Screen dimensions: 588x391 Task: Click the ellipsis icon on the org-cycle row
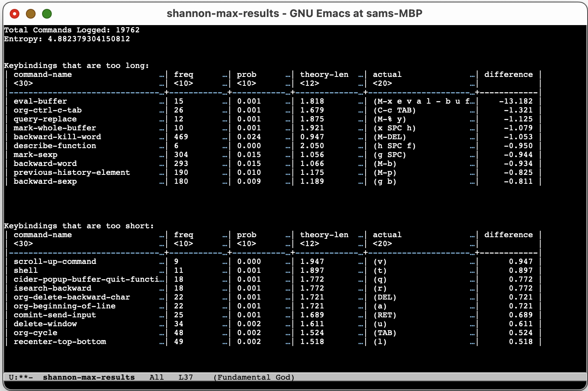pos(162,333)
